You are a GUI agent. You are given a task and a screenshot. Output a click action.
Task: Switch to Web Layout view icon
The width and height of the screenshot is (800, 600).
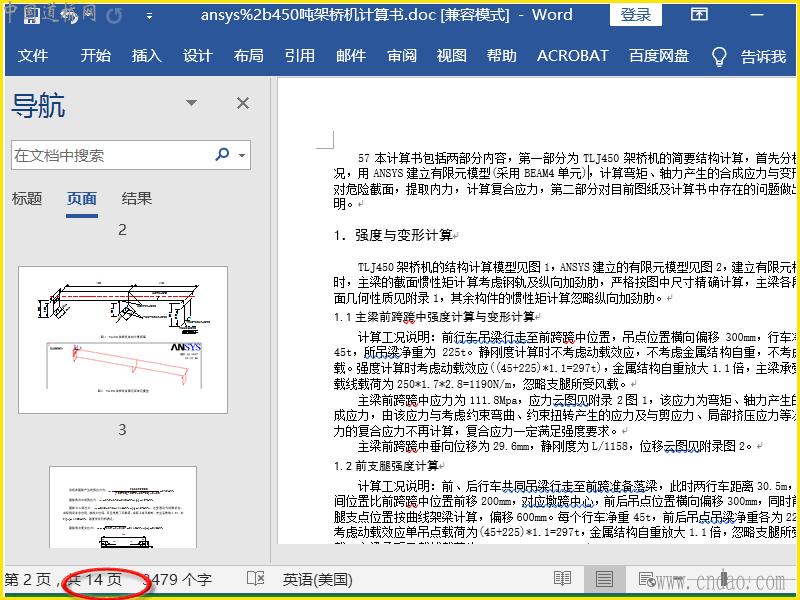click(647, 579)
